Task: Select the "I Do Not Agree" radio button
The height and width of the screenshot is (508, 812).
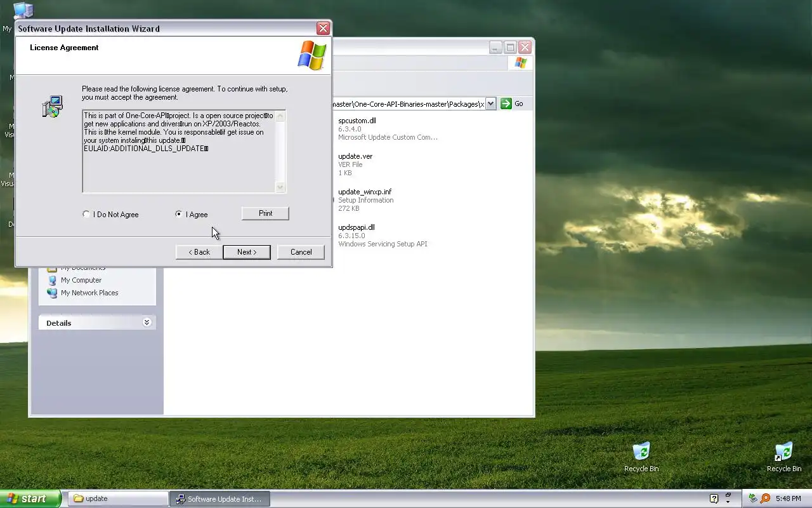Action: 86,215
